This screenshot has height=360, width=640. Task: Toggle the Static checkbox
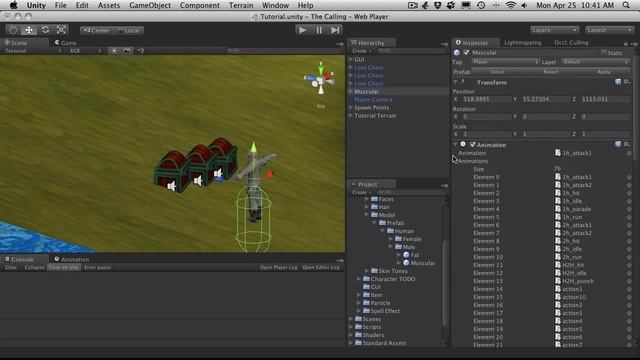coord(603,52)
